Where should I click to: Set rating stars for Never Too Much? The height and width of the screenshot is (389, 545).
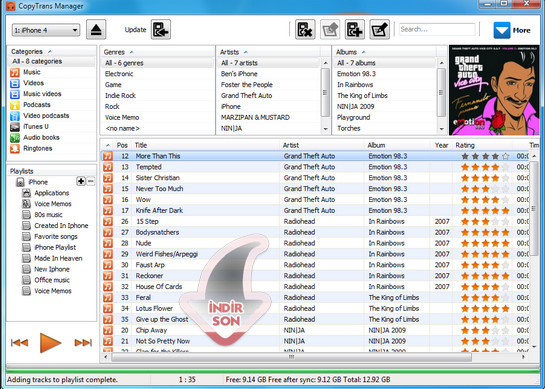point(485,189)
